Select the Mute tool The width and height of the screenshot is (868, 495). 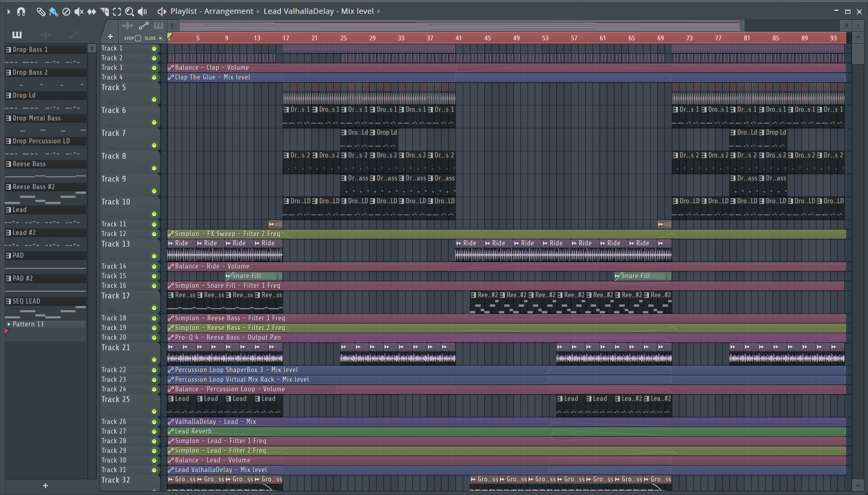79,12
